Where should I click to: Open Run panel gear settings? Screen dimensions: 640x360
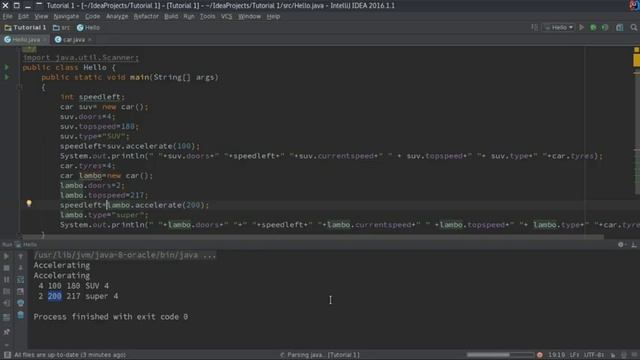point(621,244)
